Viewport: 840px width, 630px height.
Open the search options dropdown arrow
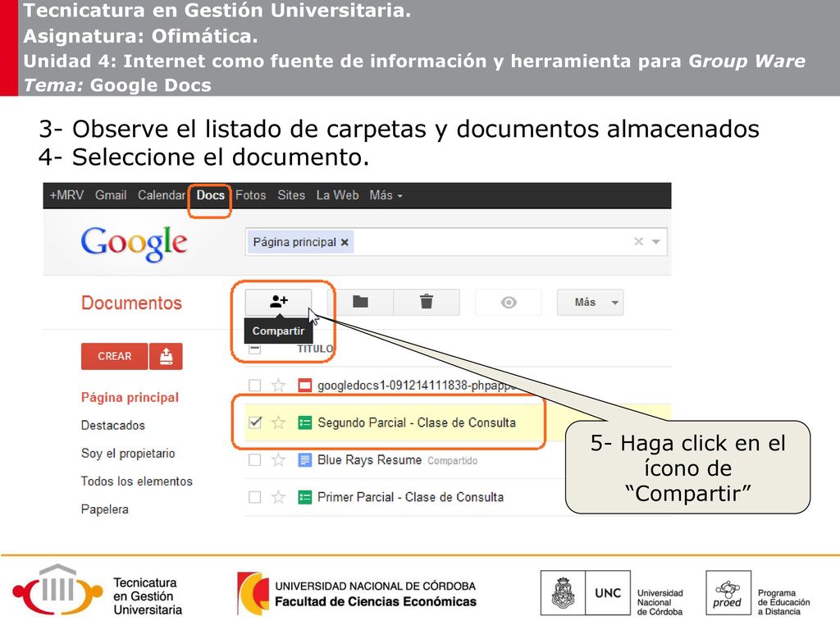click(x=655, y=242)
